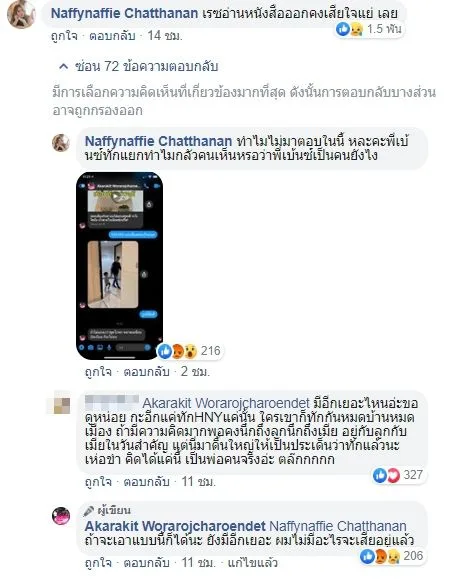
Task: Reply to the 327-reaction comment
Action: pos(146,482)
